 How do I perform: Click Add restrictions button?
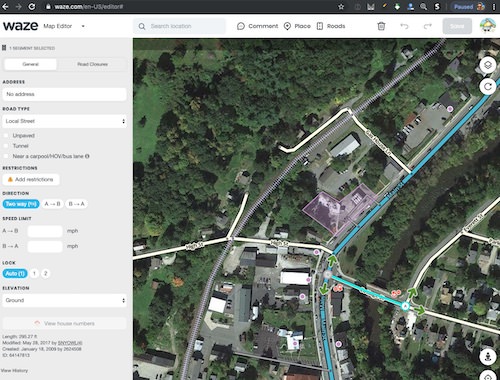[x=31, y=179]
